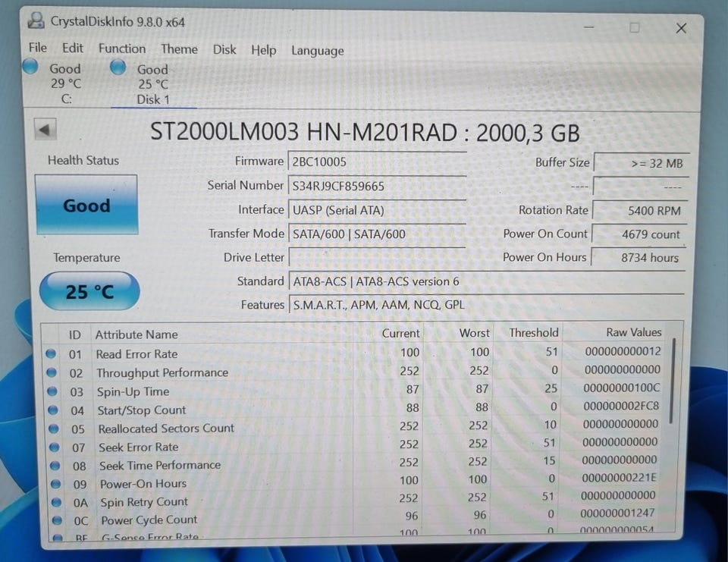Select the Seek Error Rate attribute

click(138, 447)
